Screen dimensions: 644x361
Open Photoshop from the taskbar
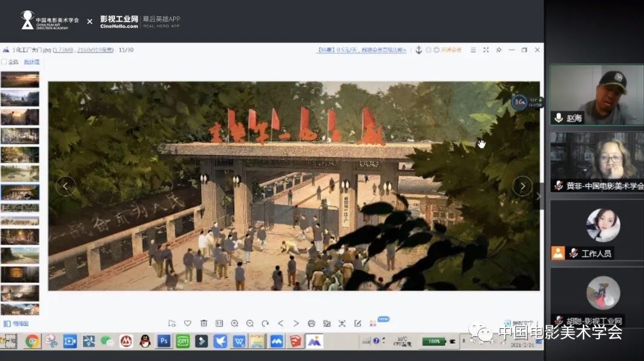163,341
